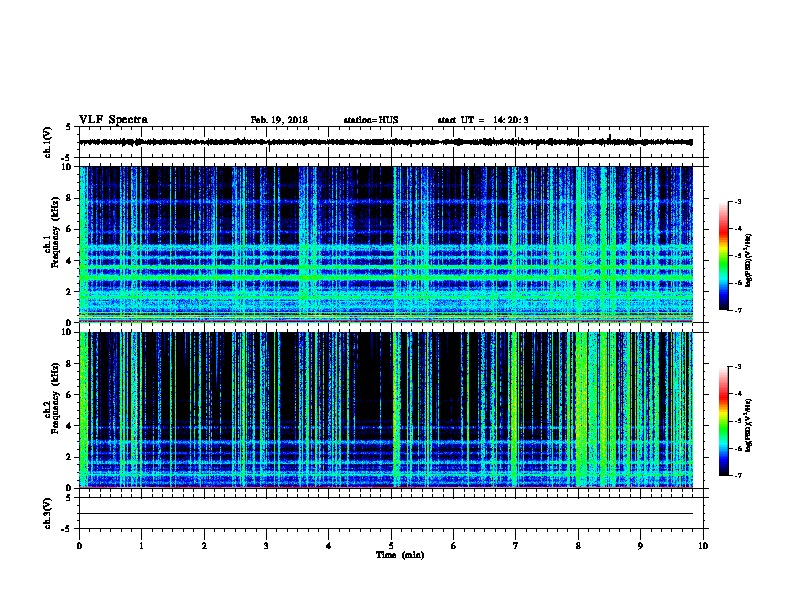Screen dimensions: 792x612
Task: Click the 2 minute tick label
Action: click(x=204, y=546)
